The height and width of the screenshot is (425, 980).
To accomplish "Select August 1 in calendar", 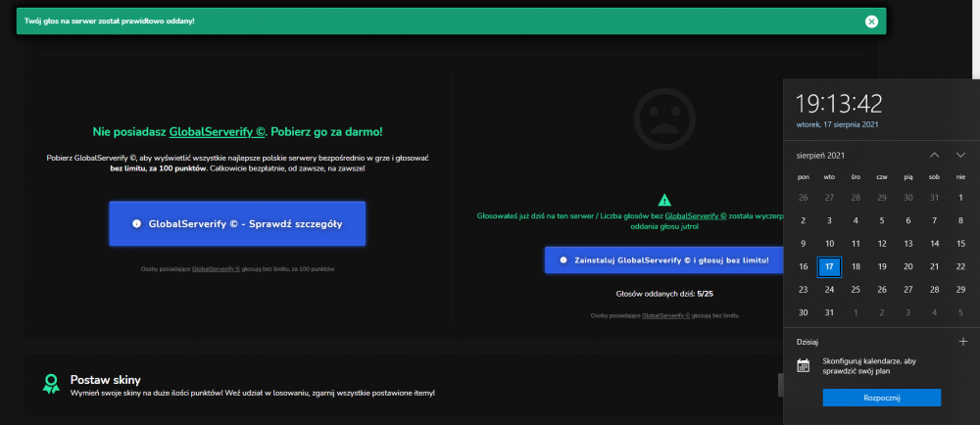I will [960, 197].
